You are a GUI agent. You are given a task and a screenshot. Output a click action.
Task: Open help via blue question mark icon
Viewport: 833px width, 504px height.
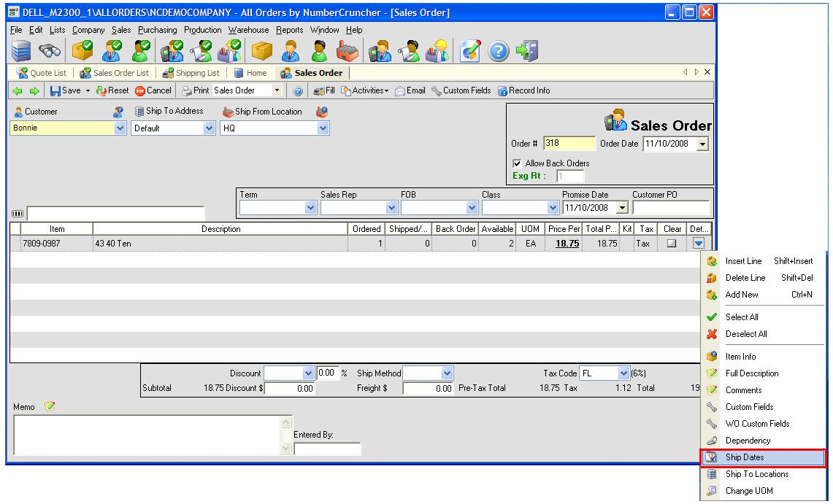pos(499,52)
